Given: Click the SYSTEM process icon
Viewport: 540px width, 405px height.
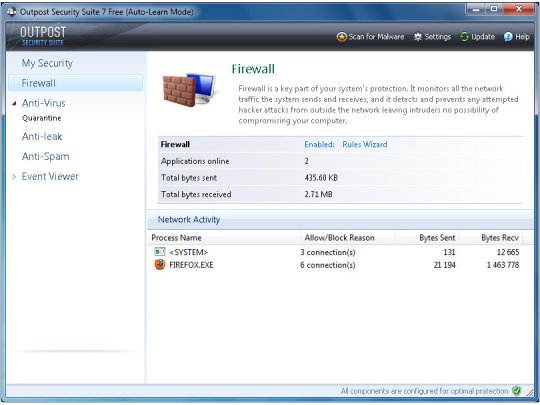Looking at the screenshot, I should coord(160,252).
